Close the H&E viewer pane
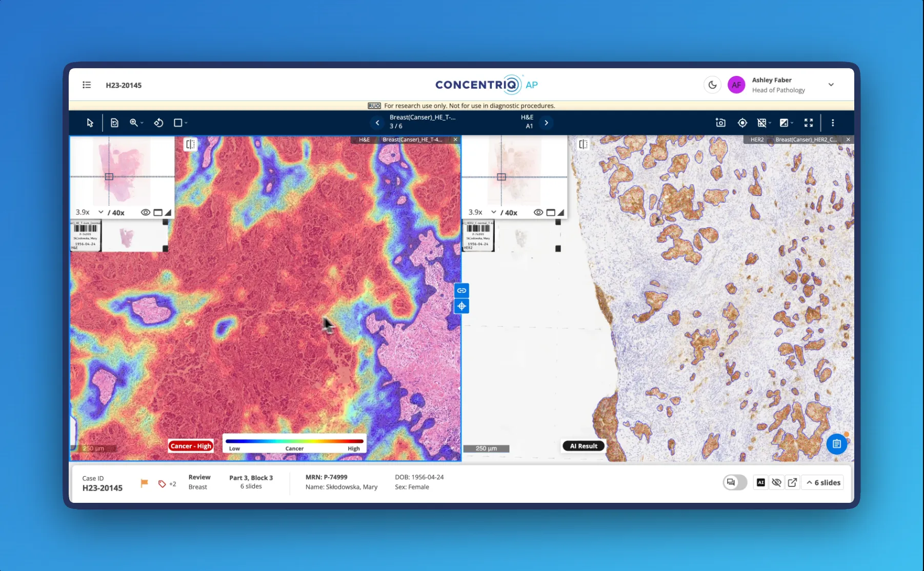Image resolution: width=924 pixels, height=571 pixels. tap(455, 139)
